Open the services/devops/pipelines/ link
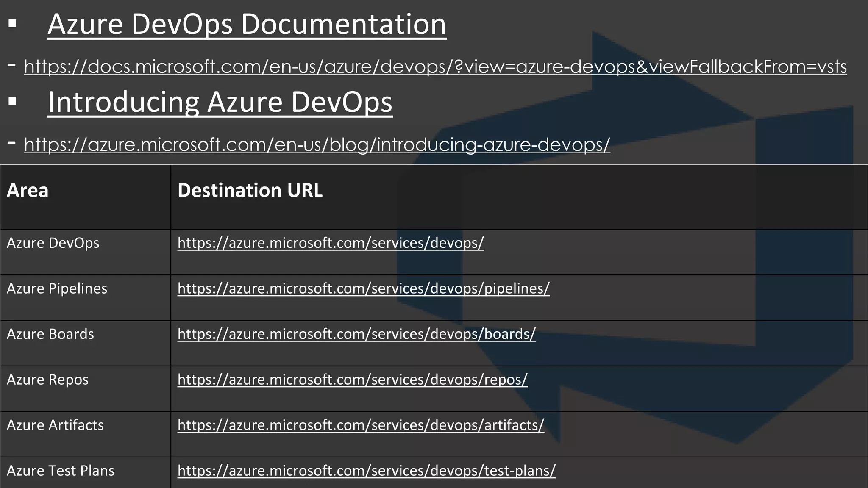868x488 pixels. (364, 288)
